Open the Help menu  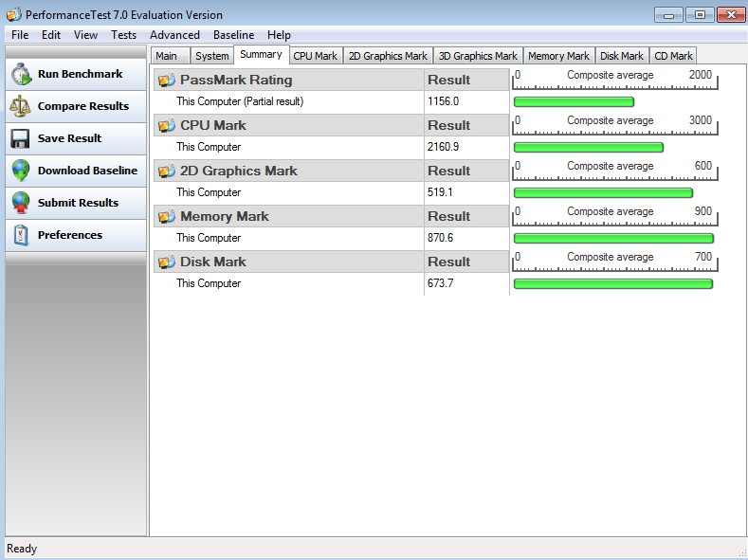click(279, 35)
